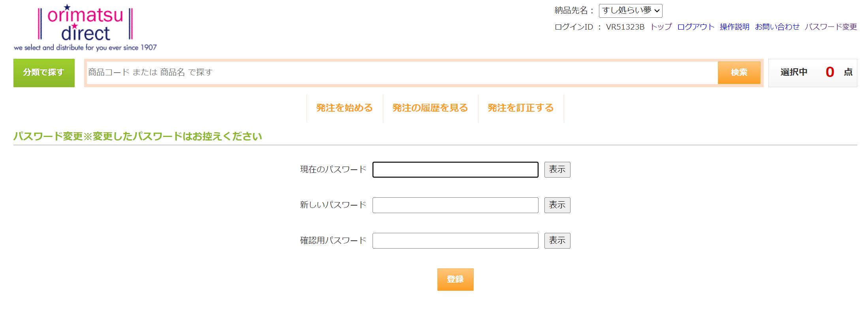The height and width of the screenshot is (309, 868).
Task: Focus the product code search field
Action: point(402,73)
